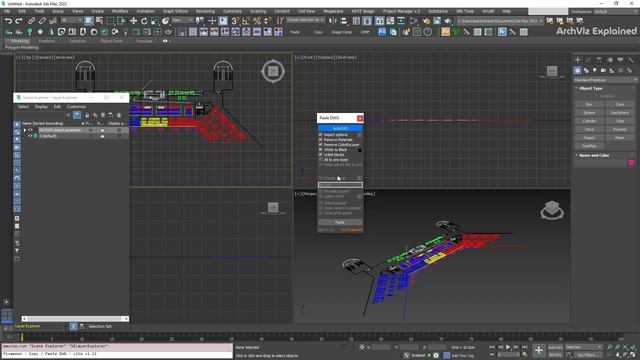Click the Mirror tool icon
Viewport: 640px width, 360px height.
coord(333,21)
